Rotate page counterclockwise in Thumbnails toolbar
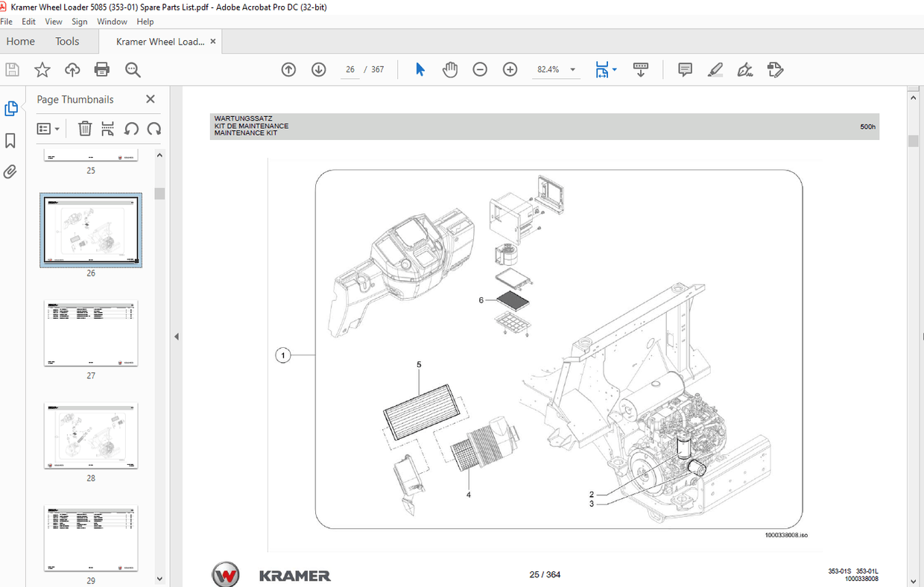This screenshot has width=924, height=587. coord(132,128)
